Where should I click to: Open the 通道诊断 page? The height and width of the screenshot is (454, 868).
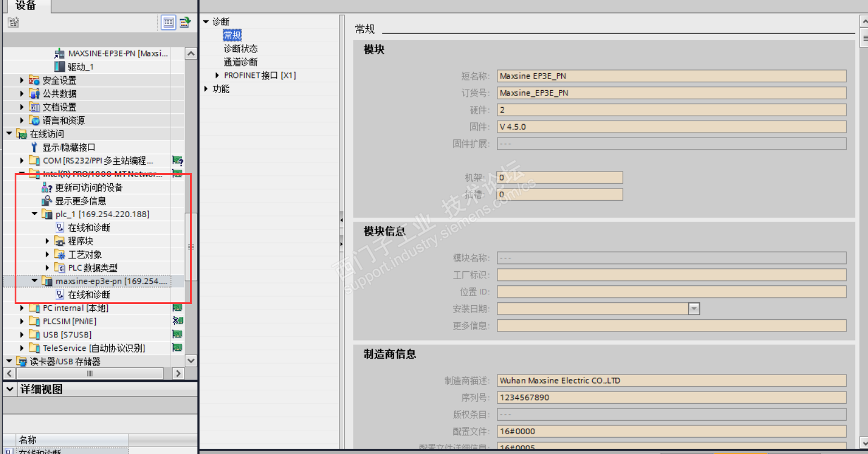[241, 62]
